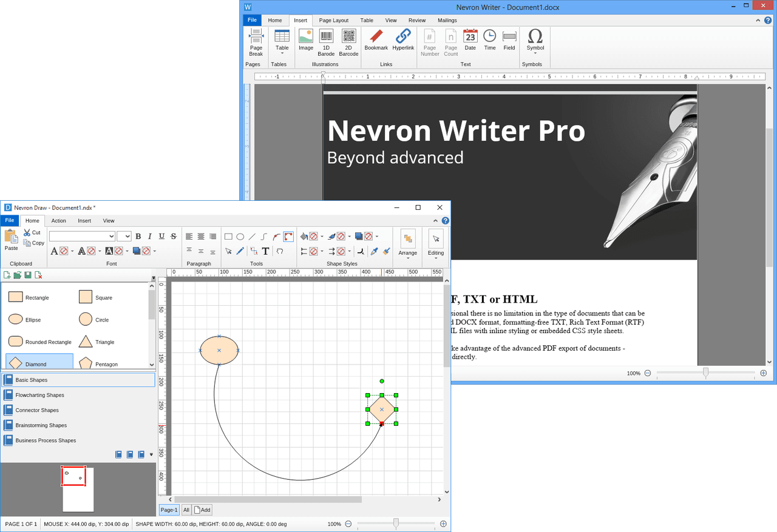
Task: Click the zoom out minus button in Draw
Action: [348, 524]
